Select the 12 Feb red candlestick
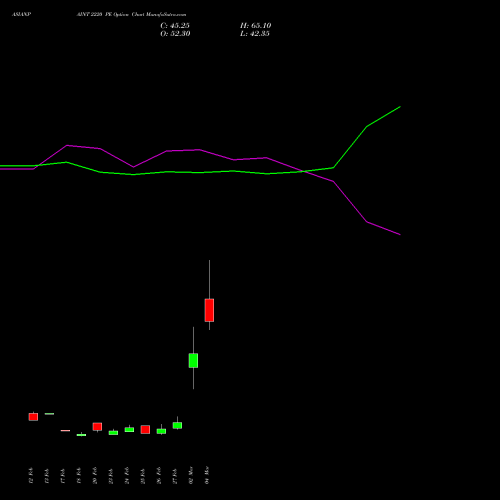Viewport: 500px width, 500px height. click(33, 417)
